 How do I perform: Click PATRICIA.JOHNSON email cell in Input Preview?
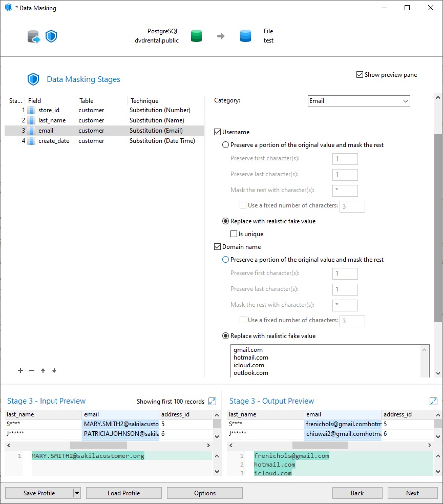pos(120,434)
